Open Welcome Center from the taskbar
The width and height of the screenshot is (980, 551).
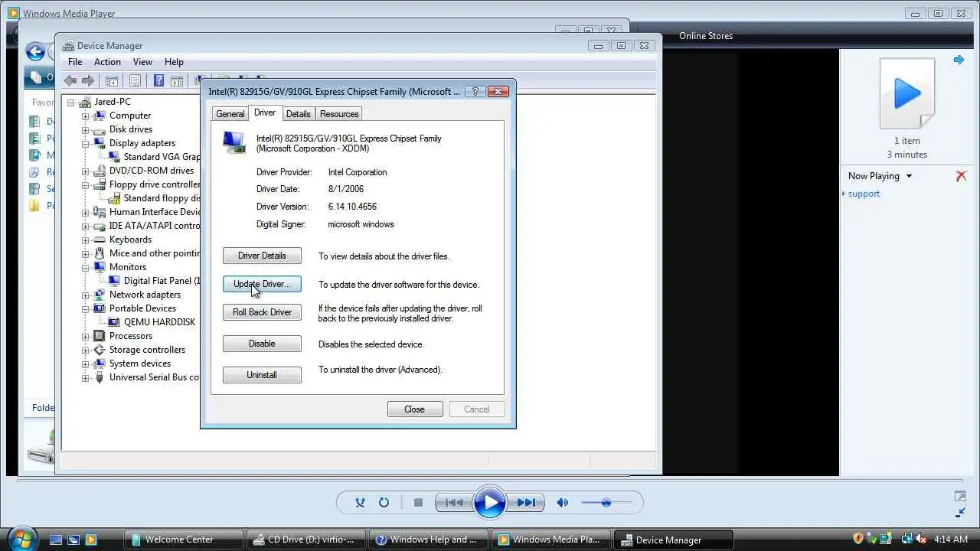tap(183, 540)
